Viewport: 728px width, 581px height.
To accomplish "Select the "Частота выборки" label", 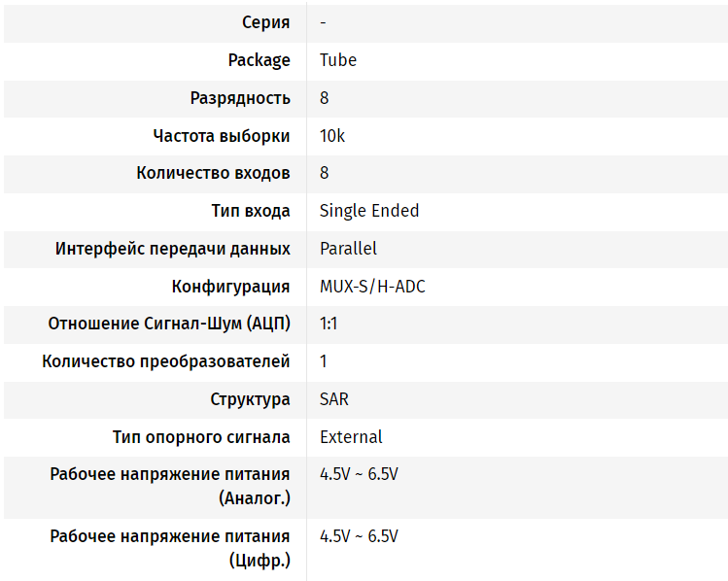I will point(221,136).
